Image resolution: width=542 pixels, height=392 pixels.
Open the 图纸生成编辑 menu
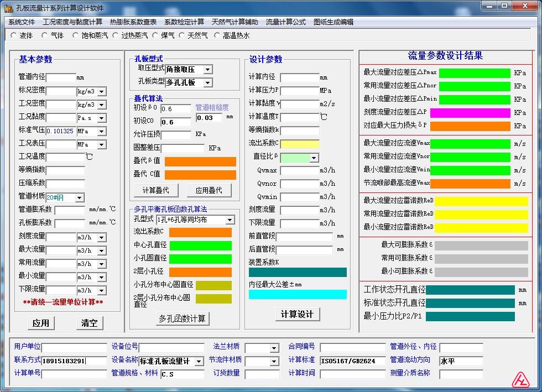[333, 22]
